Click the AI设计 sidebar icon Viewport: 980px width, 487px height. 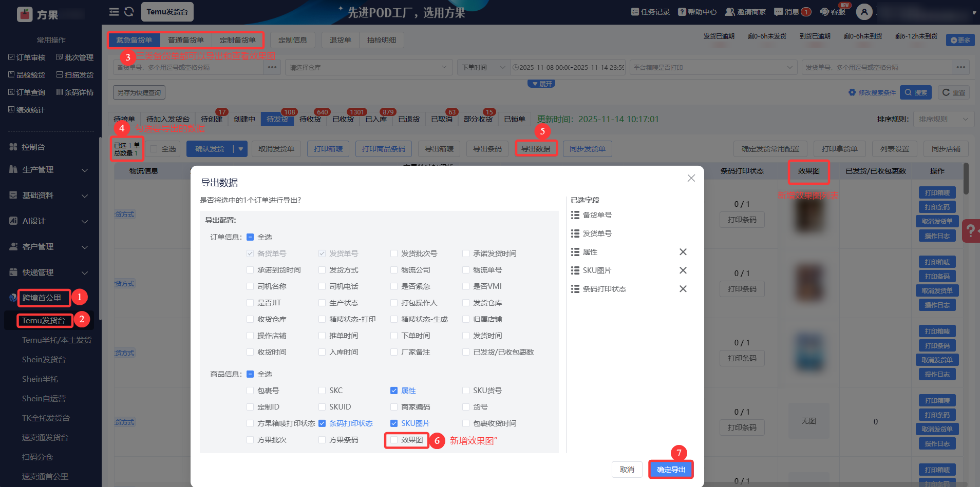[13, 221]
